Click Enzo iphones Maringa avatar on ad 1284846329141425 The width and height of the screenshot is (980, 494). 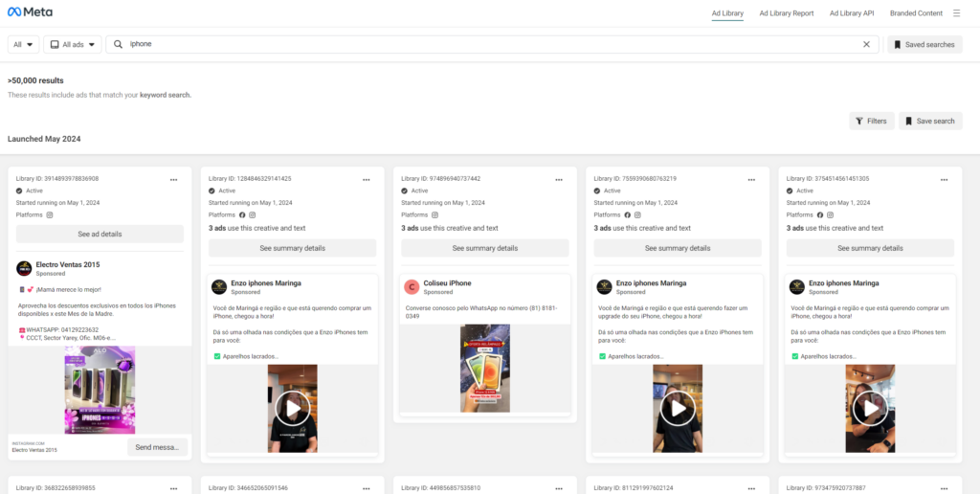click(219, 287)
